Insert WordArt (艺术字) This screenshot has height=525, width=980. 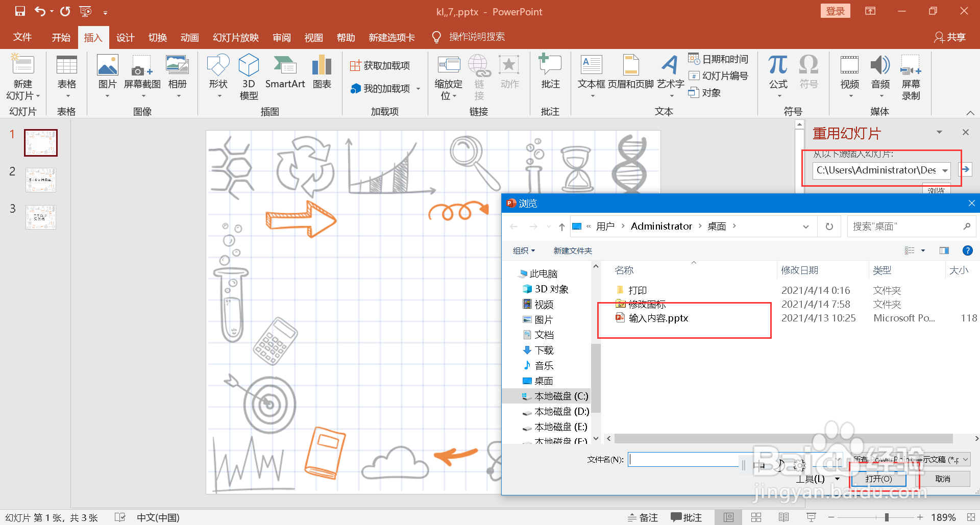pyautogui.click(x=670, y=78)
